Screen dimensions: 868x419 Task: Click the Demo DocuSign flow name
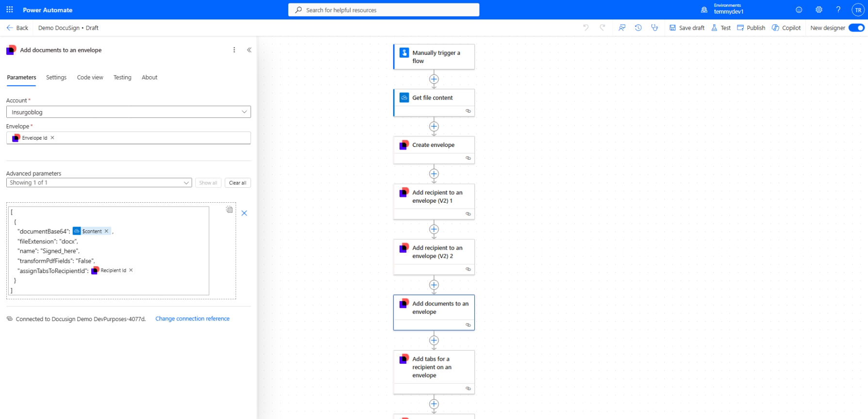tap(59, 28)
